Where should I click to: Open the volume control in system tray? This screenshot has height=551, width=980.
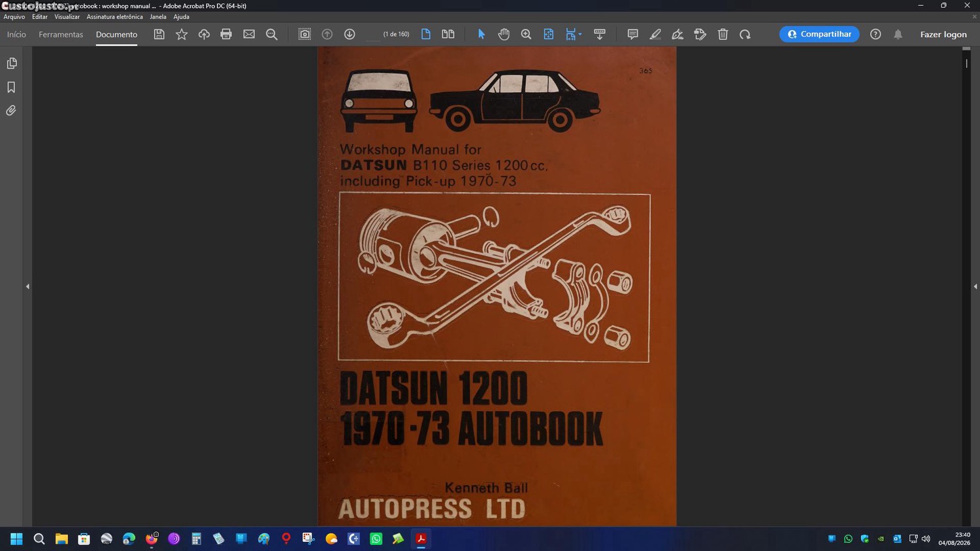926,539
